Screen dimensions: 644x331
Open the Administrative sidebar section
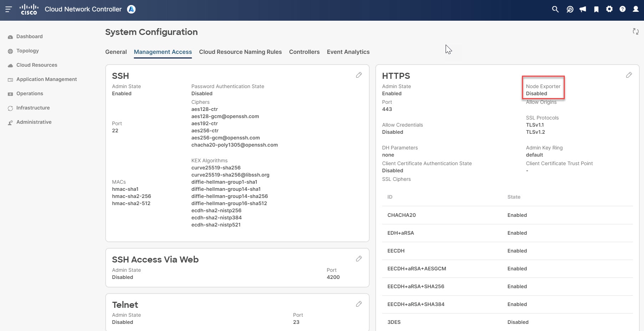[34, 122]
